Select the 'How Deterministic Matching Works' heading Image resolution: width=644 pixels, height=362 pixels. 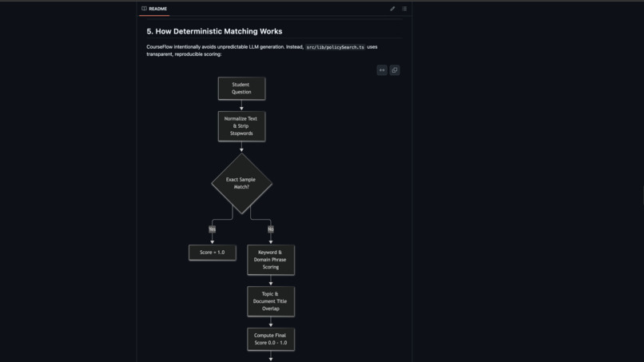(x=214, y=31)
